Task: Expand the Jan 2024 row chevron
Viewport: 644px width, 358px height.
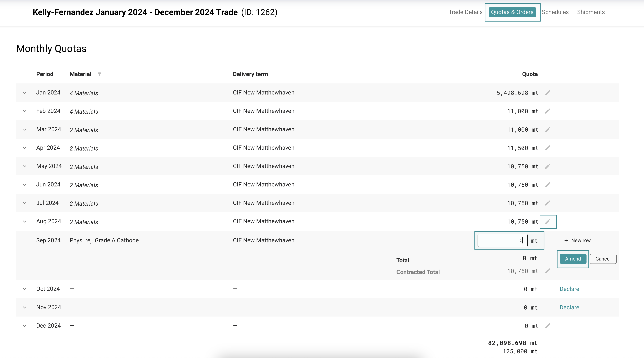Action: 25,93
